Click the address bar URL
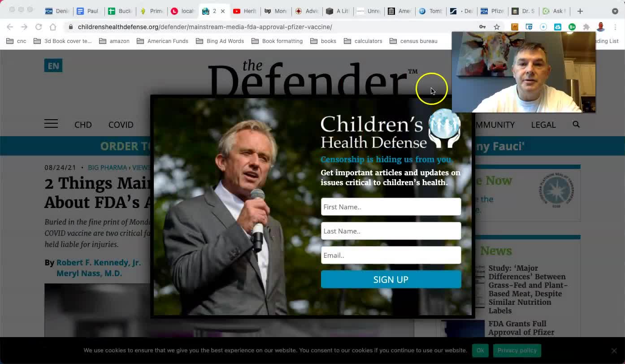625x364 pixels. 205,27
